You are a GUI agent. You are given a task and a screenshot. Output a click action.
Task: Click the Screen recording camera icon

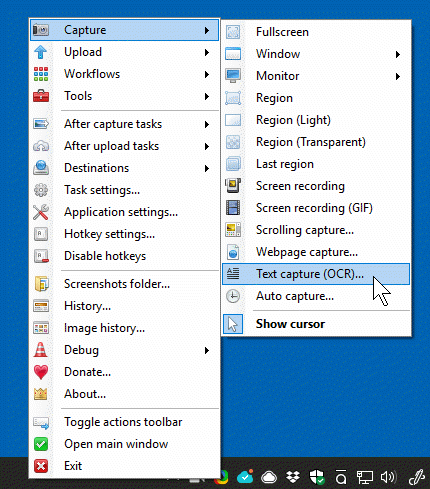click(233, 186)
